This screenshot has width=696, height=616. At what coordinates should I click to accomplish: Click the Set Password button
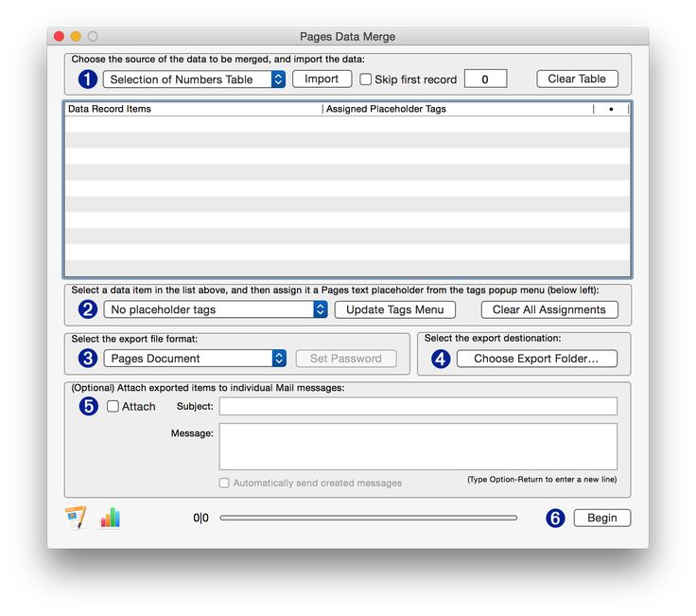point(346,359)
